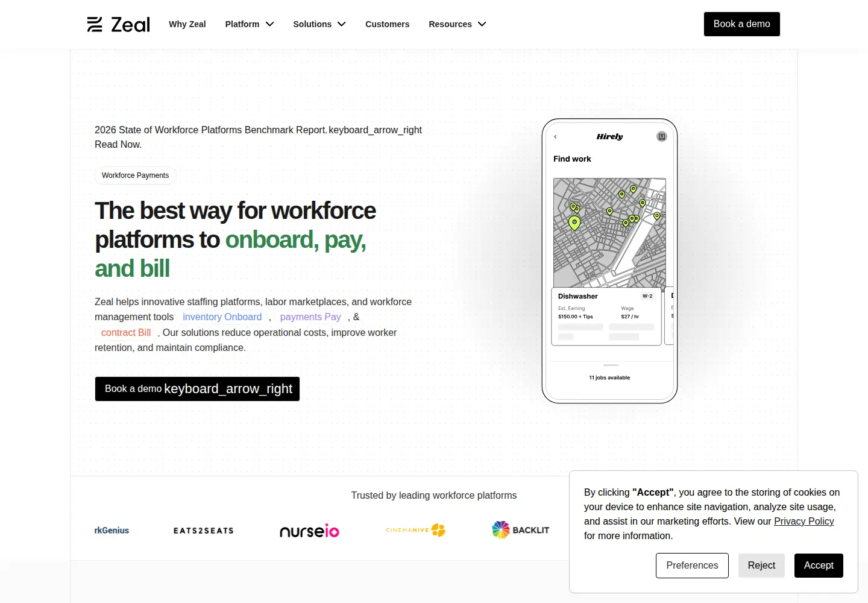Click the EATS2SEATS logo

tap(204, 531)
